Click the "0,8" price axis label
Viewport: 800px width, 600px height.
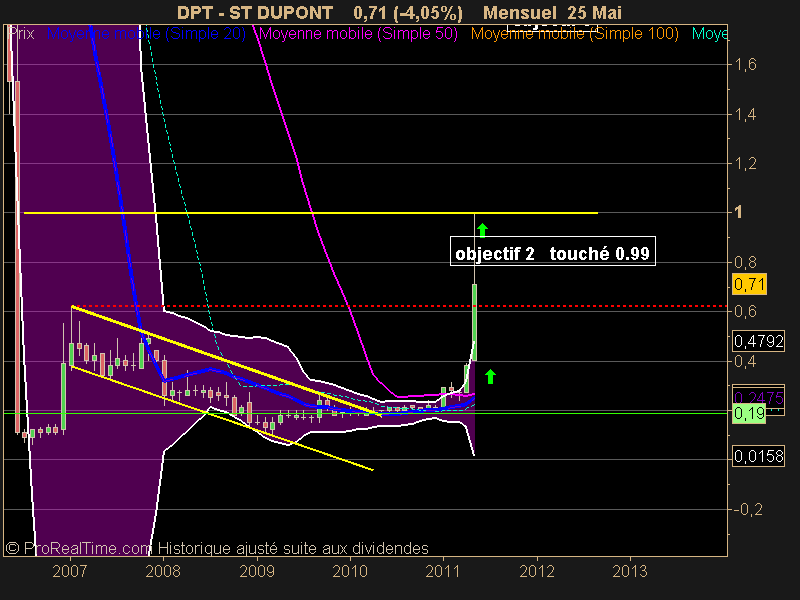[745, 262]
